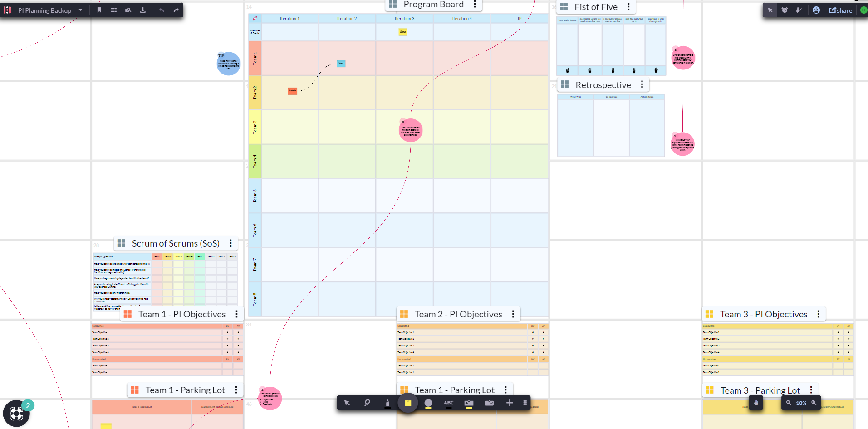
Task: Toggle the grid view icon in top toolbar
Action: [x=114, y=10]
